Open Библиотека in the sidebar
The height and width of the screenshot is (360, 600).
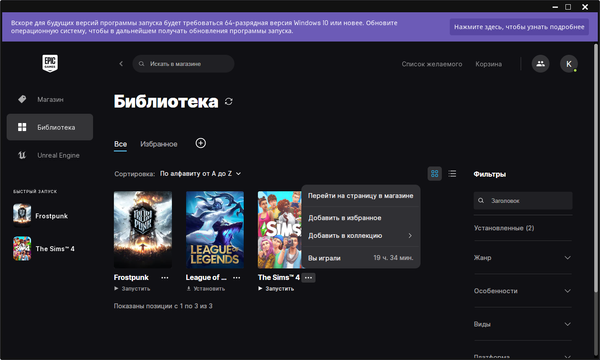tap(50, 127)
